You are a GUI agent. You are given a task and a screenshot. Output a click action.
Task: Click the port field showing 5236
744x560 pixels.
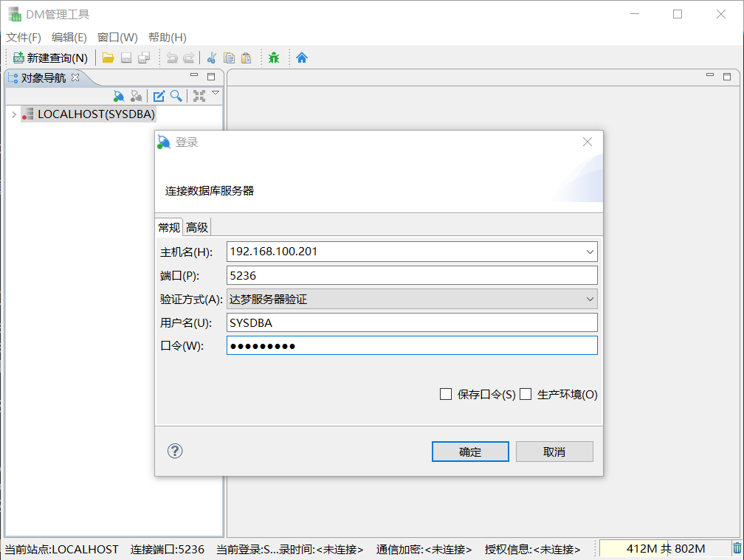[412, 275]
